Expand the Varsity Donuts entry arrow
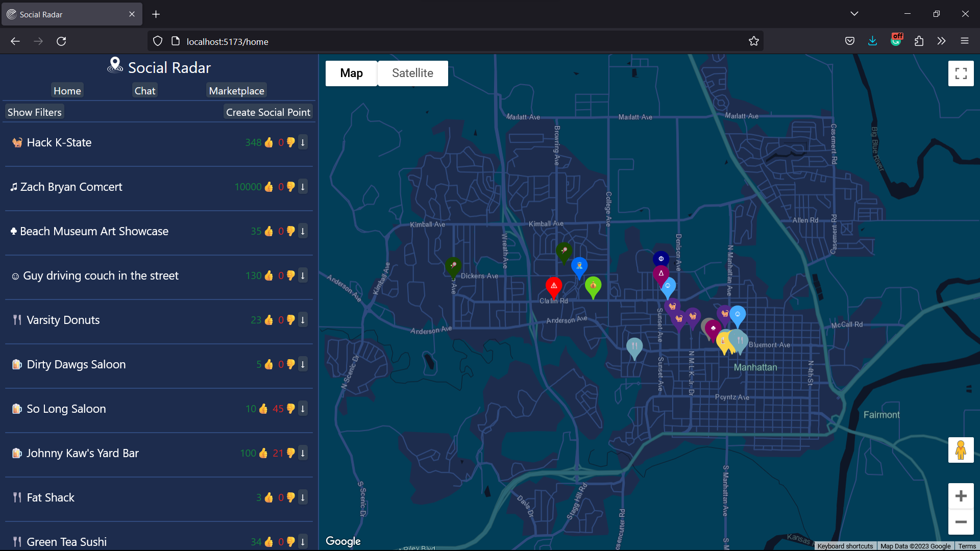The width and height of the screenshot is (980, 551). [x=303, y=320]
